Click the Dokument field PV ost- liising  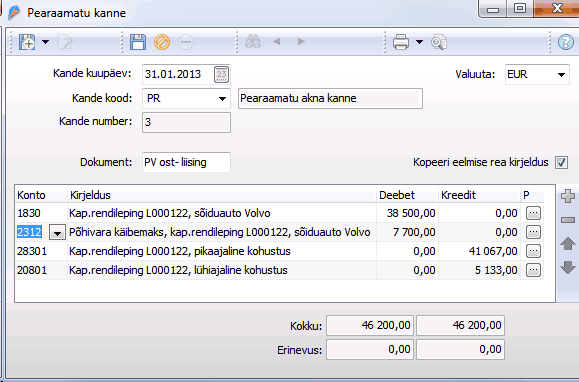tap(186, 162)
